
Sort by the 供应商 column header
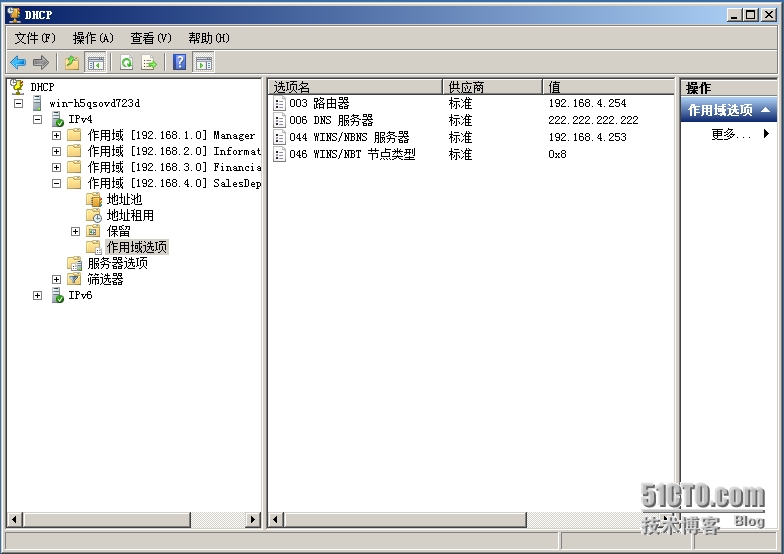pyautogui.click(x=492, y=87)
